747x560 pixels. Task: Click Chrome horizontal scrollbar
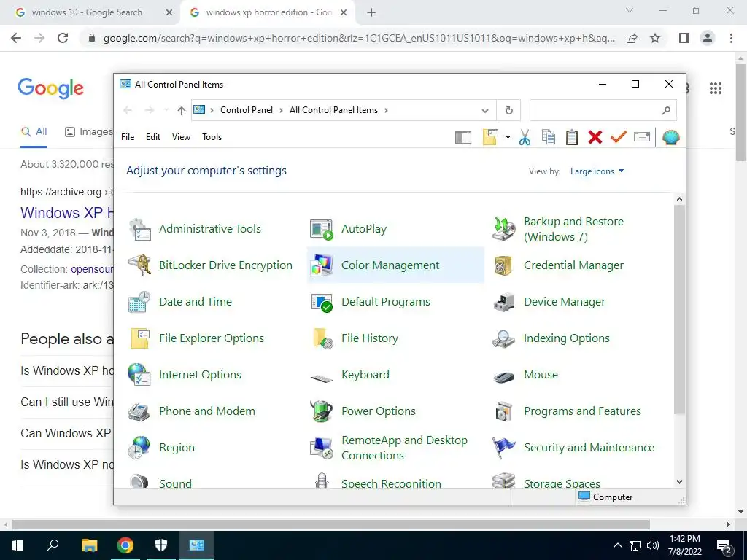click(331, 524)
